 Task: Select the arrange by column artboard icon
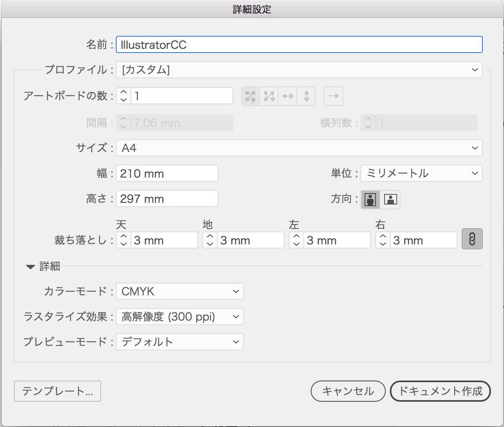(306, 97)
